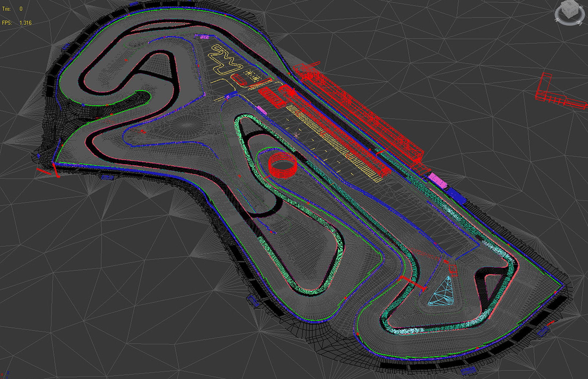This screenshot has height=379, width=588.
Task: Select the red cylindrical ring wireframe
Action: click(282, 165)
